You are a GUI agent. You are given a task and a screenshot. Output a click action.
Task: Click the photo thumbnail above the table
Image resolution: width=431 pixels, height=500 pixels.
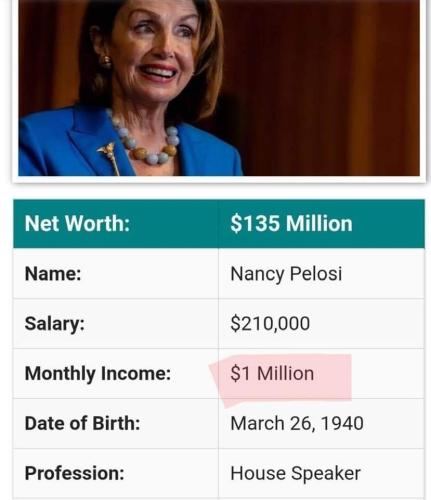pos(219,88)
